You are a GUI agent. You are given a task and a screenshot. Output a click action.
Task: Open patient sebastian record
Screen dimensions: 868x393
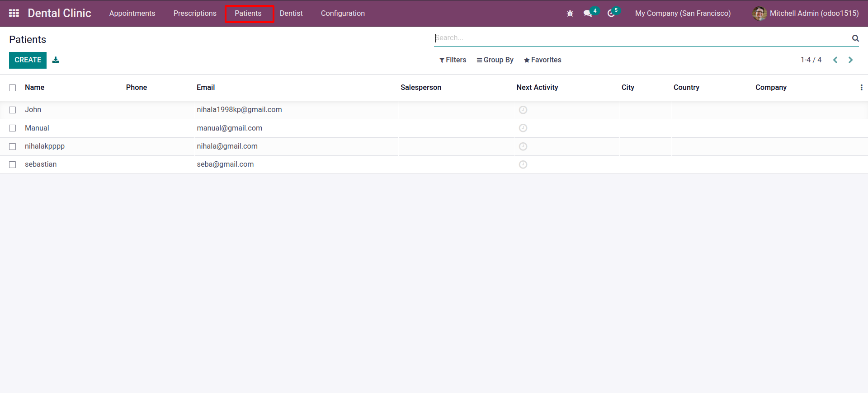41,164
